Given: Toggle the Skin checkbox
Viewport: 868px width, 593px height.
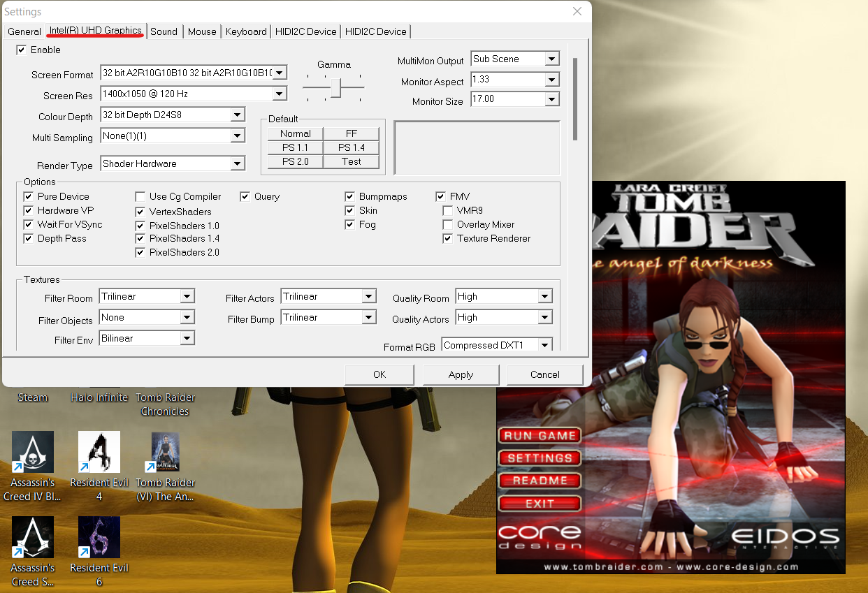Looking at the screenshot, I should click(x=350, y=211).
